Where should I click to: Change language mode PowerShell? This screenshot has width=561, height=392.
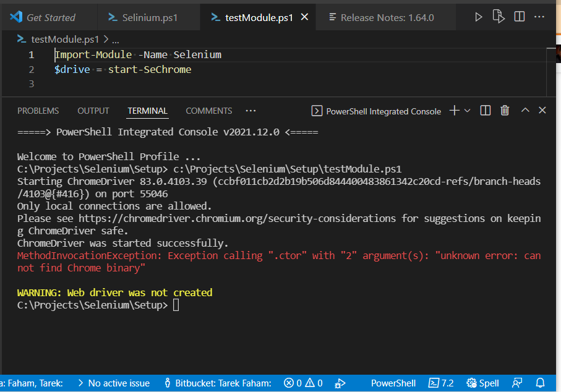click(x=393, y=383)
